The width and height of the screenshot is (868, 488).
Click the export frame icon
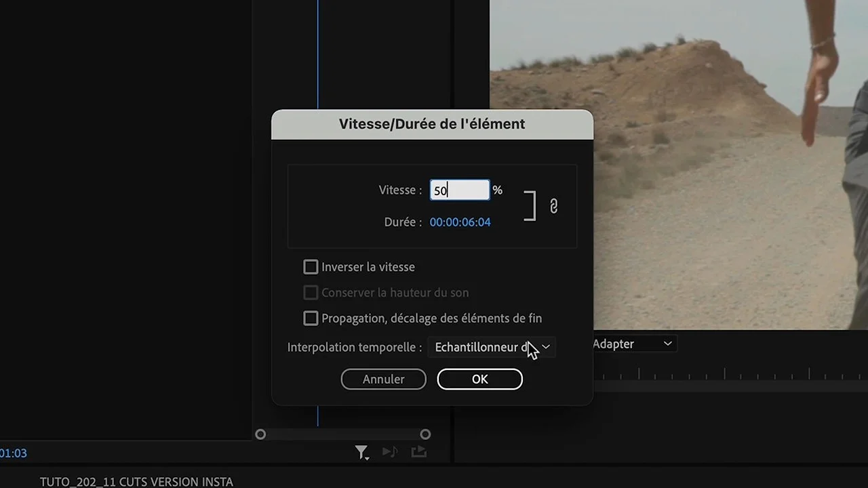(x=420, y=451)
